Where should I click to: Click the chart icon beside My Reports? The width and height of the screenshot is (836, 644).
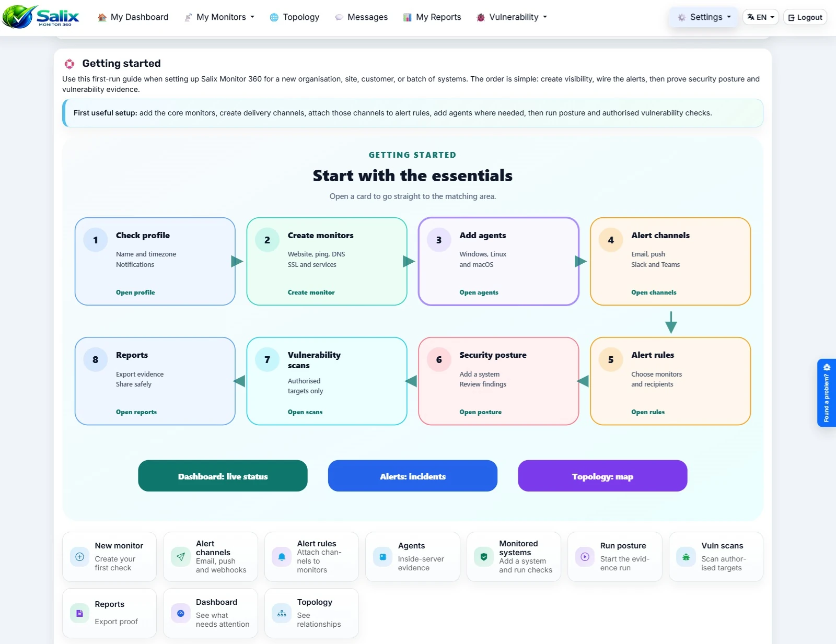(408, 17)
